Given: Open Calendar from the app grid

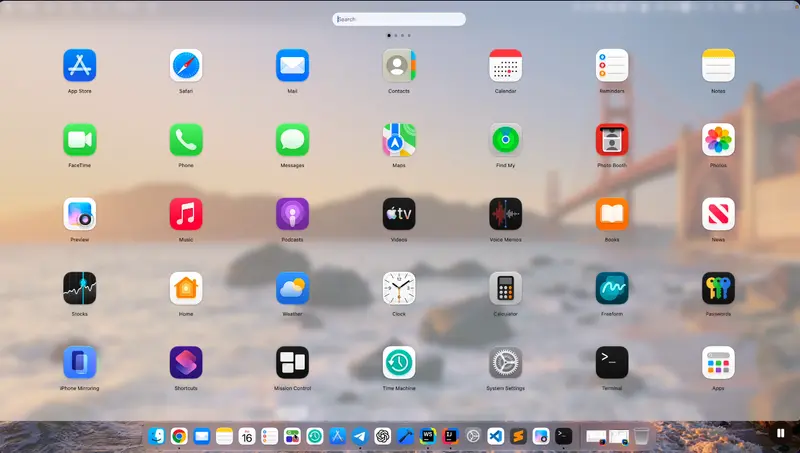Looking at the screenshot, I should (505, 65).
